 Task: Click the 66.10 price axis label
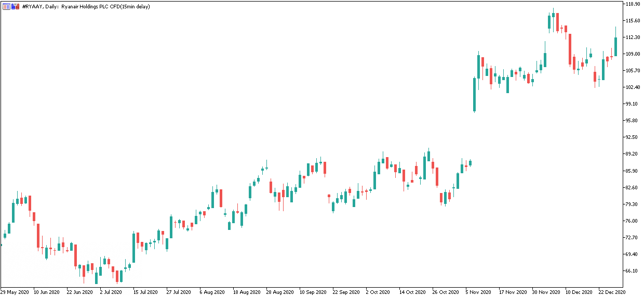click(x=632, y=271)
